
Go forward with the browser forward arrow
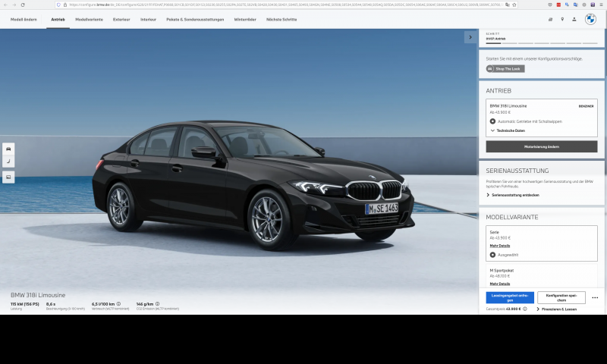pyautogui.click(x=14, y=5)
